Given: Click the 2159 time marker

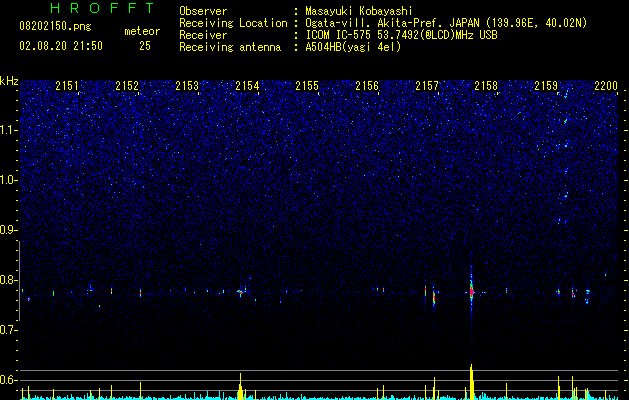Looking at the screenshot, I should pyautogui.click(x=546, y=86).
